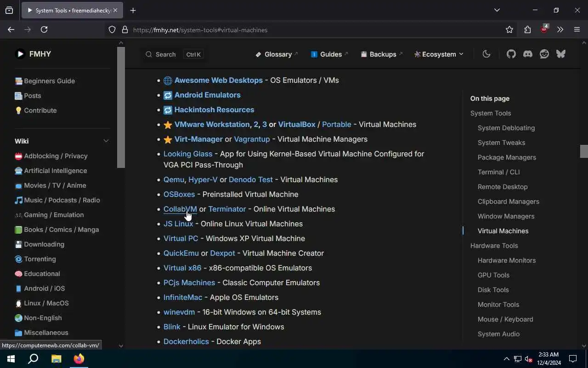Click the sidebar scrollbar thumb
The width and height of the screenshot is (588, 368).
click(121, 107)
